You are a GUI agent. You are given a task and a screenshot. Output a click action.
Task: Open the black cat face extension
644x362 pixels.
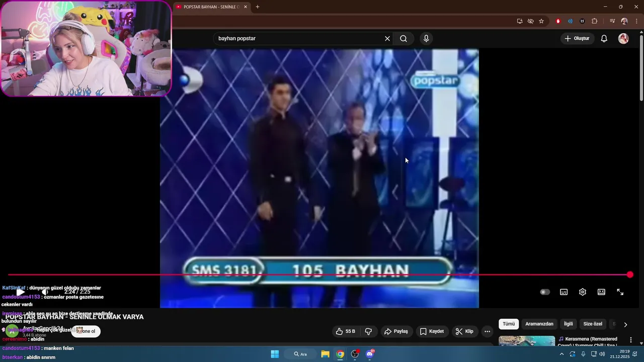point(582,21)
